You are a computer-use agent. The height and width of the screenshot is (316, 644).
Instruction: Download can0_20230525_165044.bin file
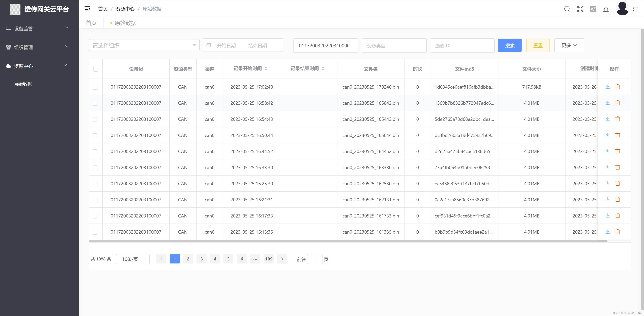pos(607,135)
